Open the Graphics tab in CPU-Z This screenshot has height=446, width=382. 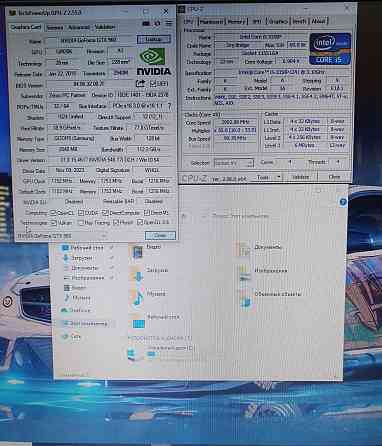coord(278,22)
